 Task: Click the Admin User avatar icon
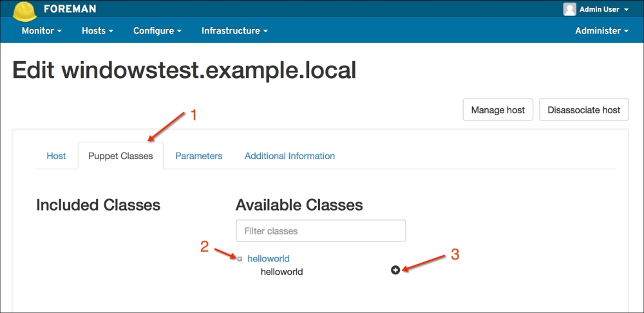tap(569, 9)
